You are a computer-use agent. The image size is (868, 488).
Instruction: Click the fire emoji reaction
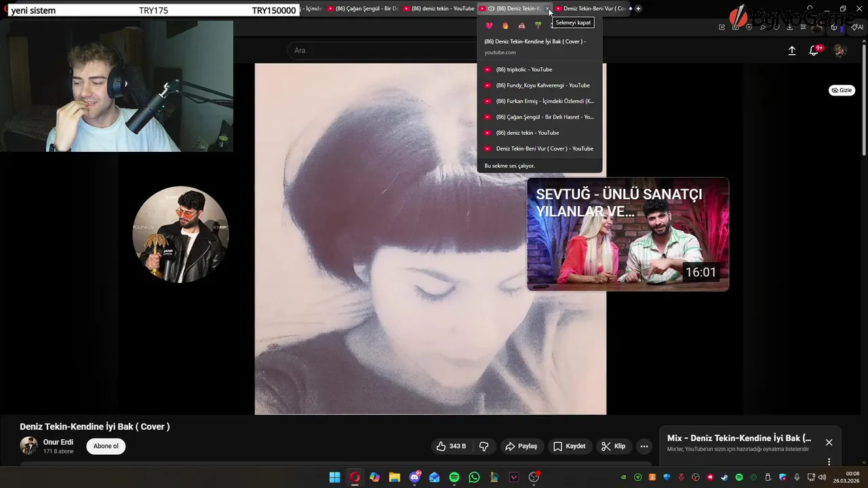[x=506, y=26]
